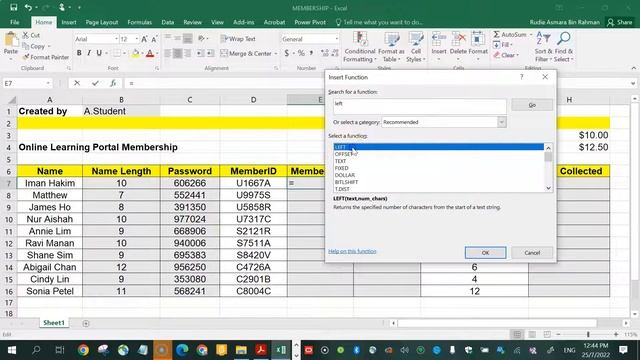Click the Font Color icon

click(x=150, y=53)
